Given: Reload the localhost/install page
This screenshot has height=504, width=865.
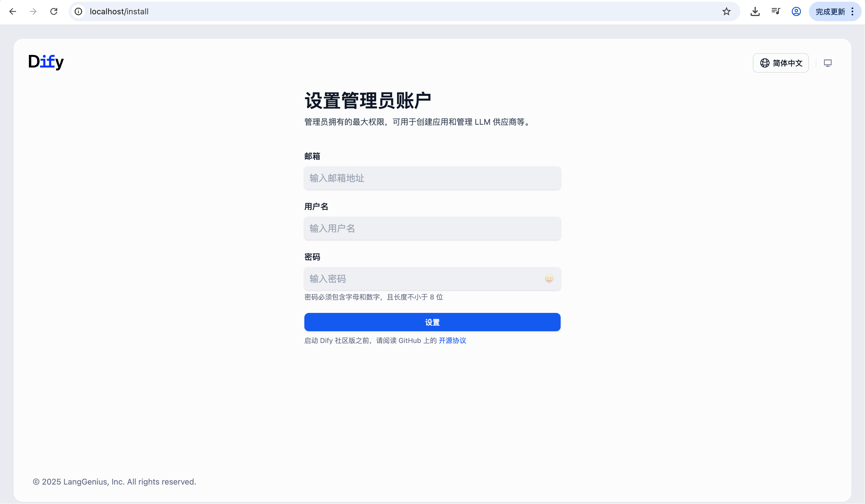Looking at the screenshot, I should point(53,11).
